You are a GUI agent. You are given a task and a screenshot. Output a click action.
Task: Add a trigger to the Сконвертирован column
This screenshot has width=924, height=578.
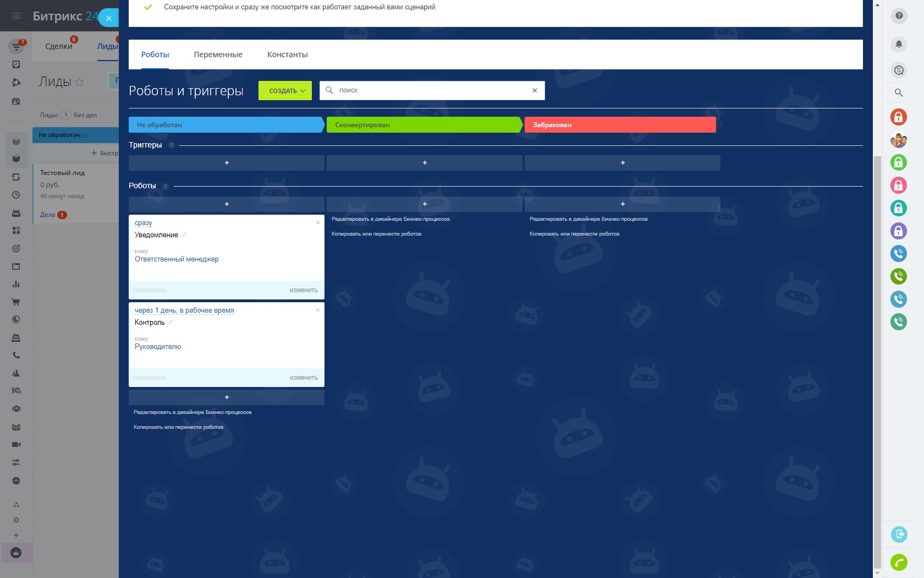tap(425, 163)
